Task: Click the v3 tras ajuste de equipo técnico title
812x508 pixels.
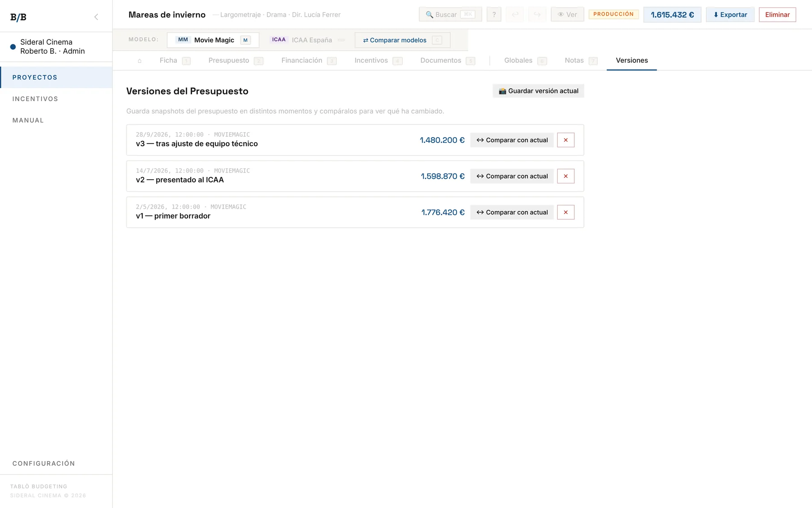Action: (197, 144)
